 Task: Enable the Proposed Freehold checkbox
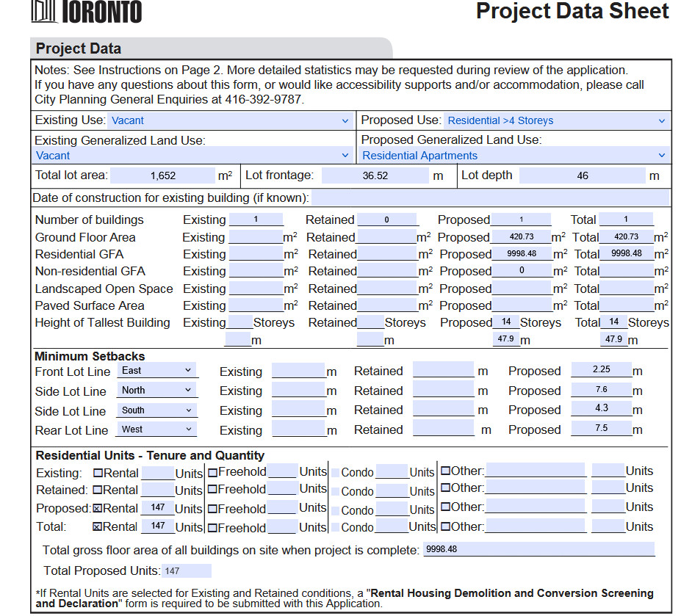pyautogui.click(x=212, y=509)
